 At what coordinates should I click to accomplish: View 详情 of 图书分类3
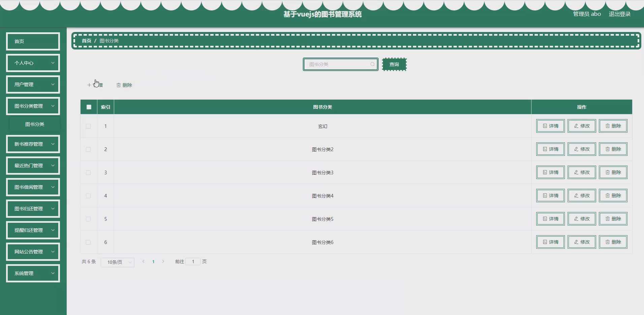point(550,172)
